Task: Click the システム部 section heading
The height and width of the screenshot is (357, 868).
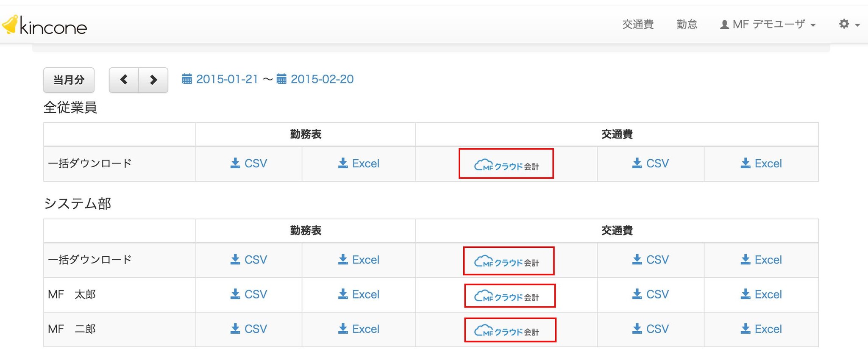Action: point(78,204)
